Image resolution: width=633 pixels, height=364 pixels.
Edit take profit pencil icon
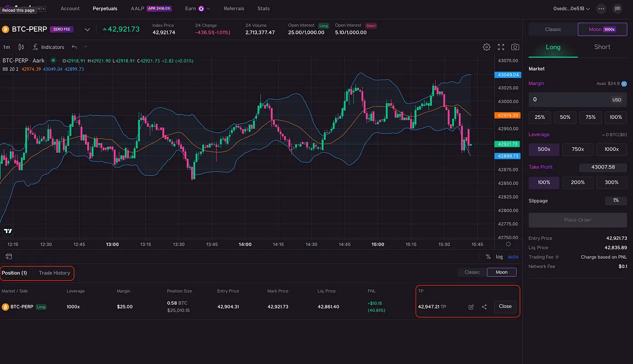click(471, 307)
